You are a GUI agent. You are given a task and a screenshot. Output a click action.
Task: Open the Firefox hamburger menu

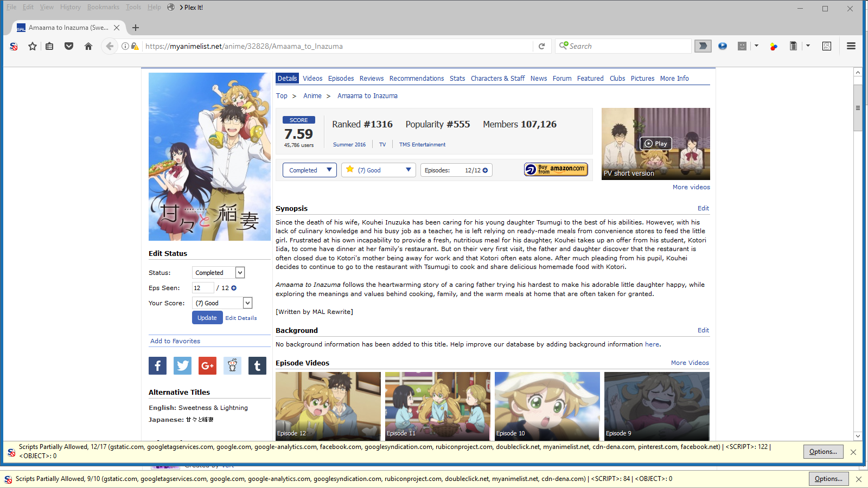[x=851, y=46]
